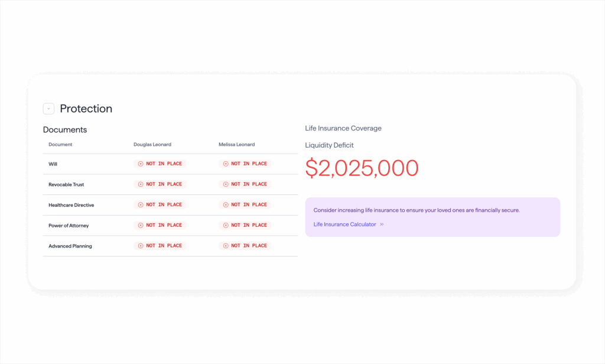Click the Advanced Planning row label
The width and height of the screenshot is (605, 364).
(70, 246)
